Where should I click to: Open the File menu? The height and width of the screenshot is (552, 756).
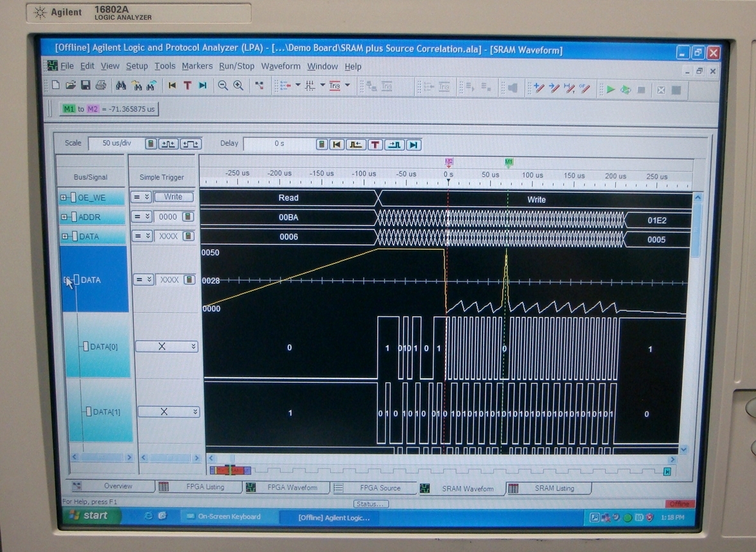click(67, 66)
